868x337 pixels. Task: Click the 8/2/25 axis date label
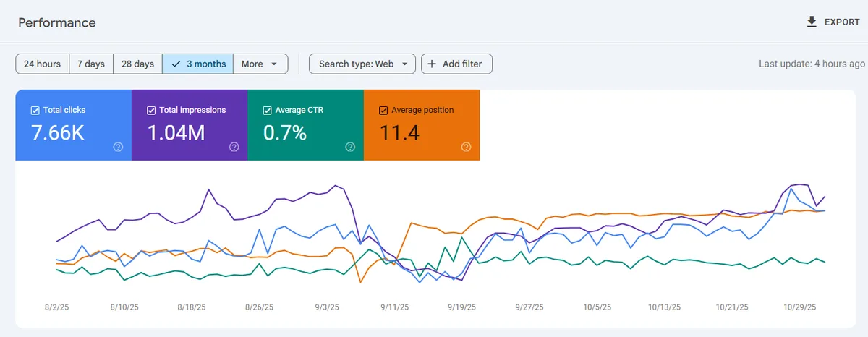[x=58, y=307]
